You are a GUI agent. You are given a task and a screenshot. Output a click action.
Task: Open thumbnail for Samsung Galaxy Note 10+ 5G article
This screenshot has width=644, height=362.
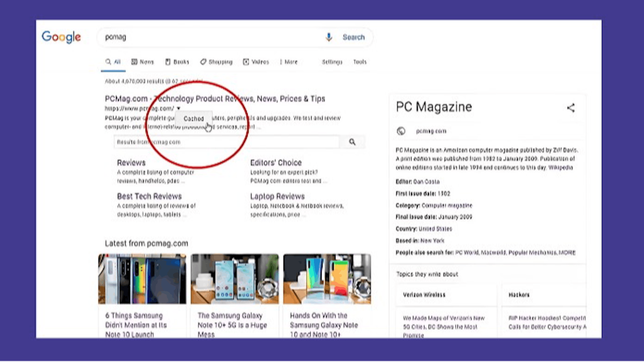tap(235, 279)
